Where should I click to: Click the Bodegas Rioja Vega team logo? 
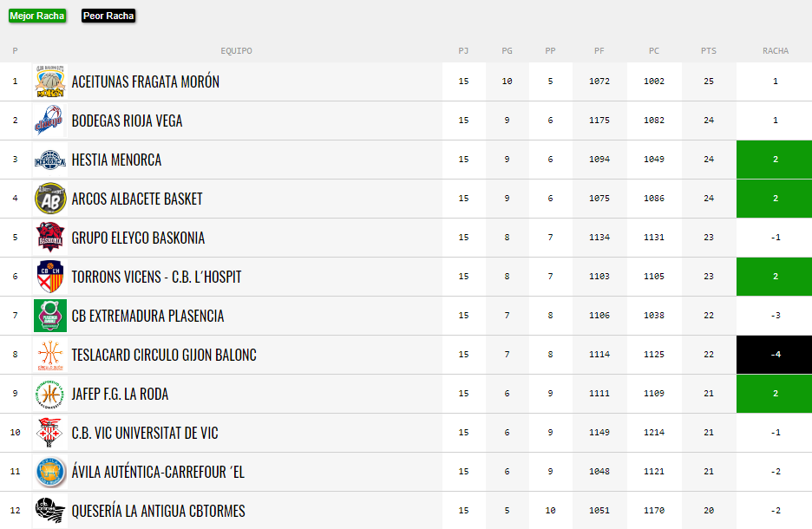coord(50,120)
